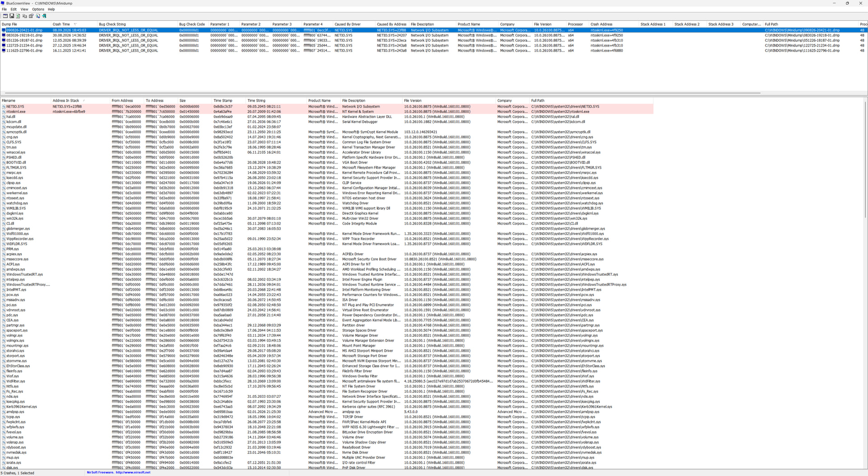Open the View menu
Screen dimensions: 868x476
(x=24, y=9)
